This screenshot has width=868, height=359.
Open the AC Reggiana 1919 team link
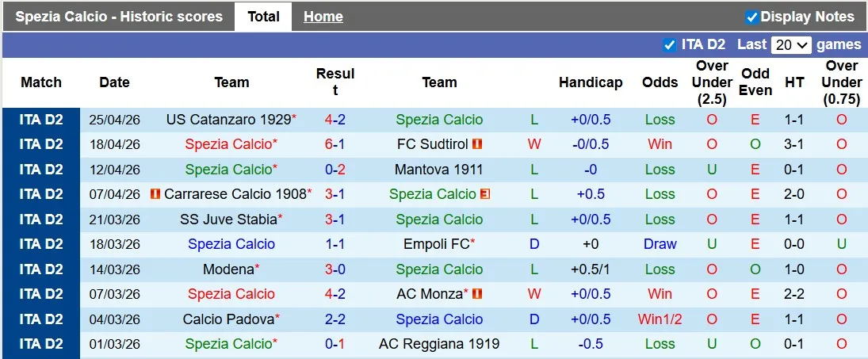(x=439, y=344)
